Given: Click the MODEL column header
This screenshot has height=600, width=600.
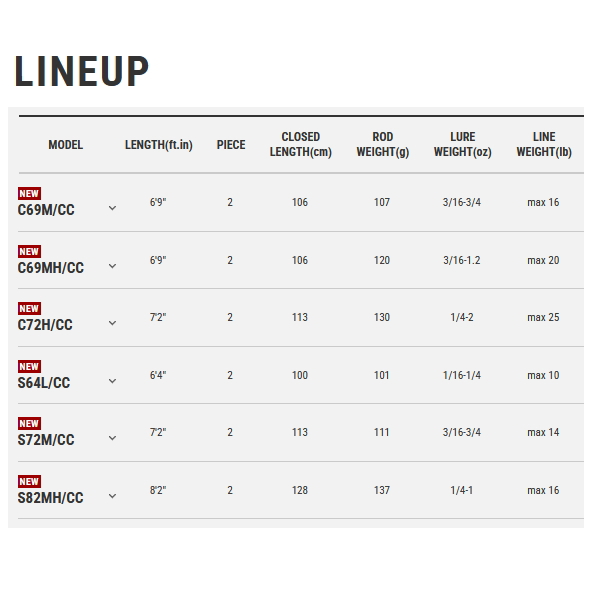Looking at the screenshot, I should [x=65, y=145].
